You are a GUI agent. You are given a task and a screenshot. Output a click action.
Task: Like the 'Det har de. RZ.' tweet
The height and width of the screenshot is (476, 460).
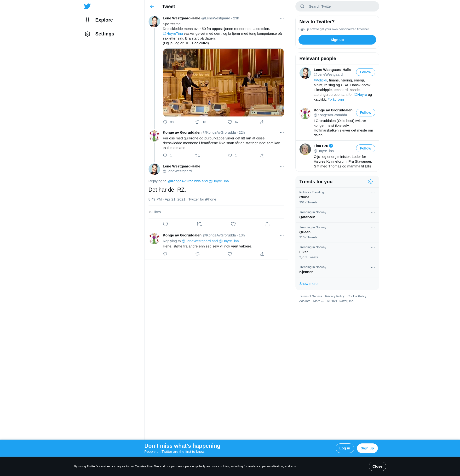(233, 224)
